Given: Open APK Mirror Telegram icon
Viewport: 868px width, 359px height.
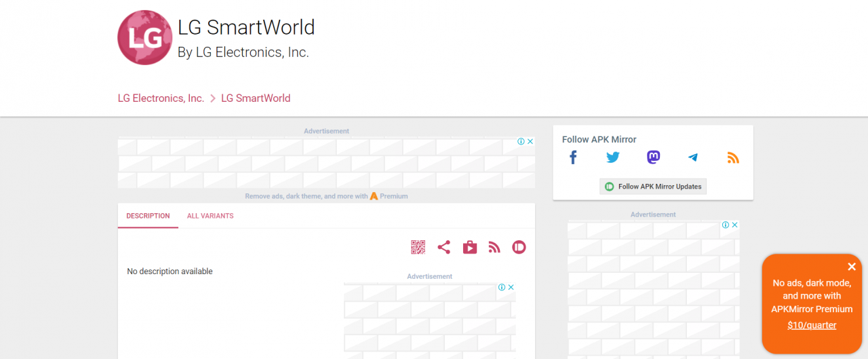Looking at the screenshot, I should tap(692, 157).
